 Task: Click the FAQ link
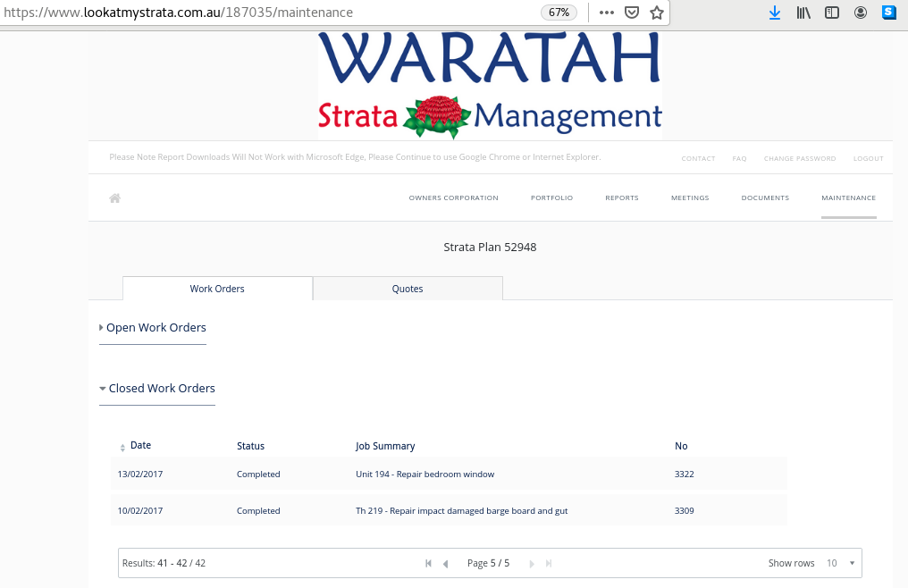[x=739, y=158]
